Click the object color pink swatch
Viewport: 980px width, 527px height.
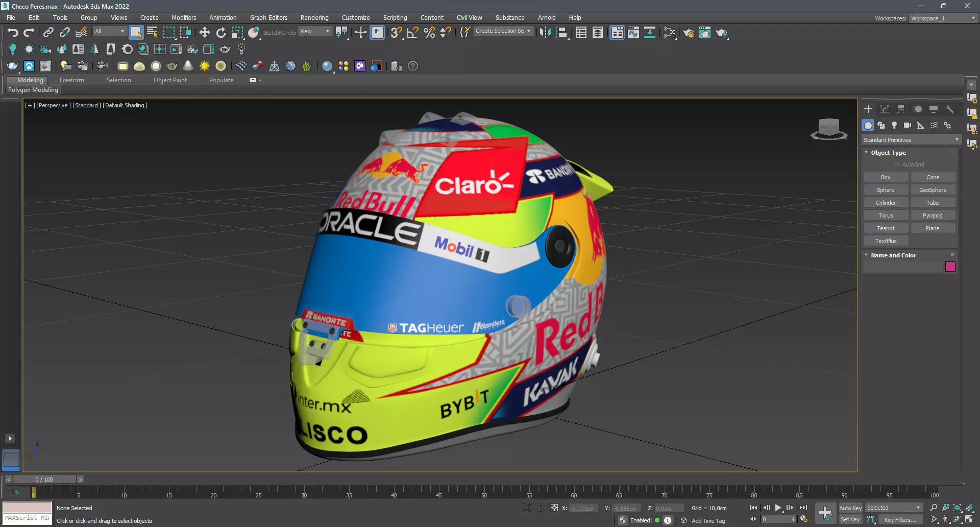tap(950, 267)
